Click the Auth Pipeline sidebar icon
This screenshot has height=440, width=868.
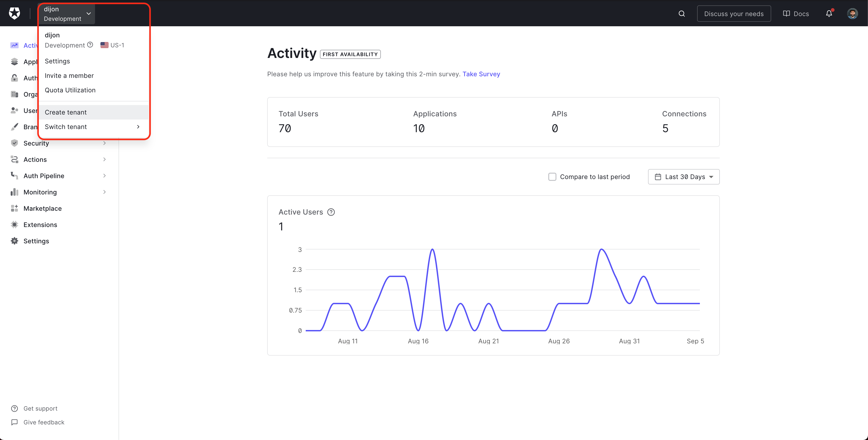[14, 176]
